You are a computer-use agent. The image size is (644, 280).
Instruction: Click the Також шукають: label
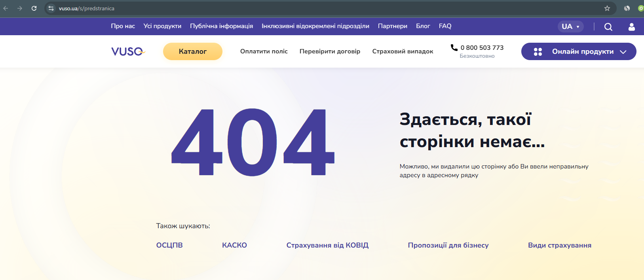183,226
